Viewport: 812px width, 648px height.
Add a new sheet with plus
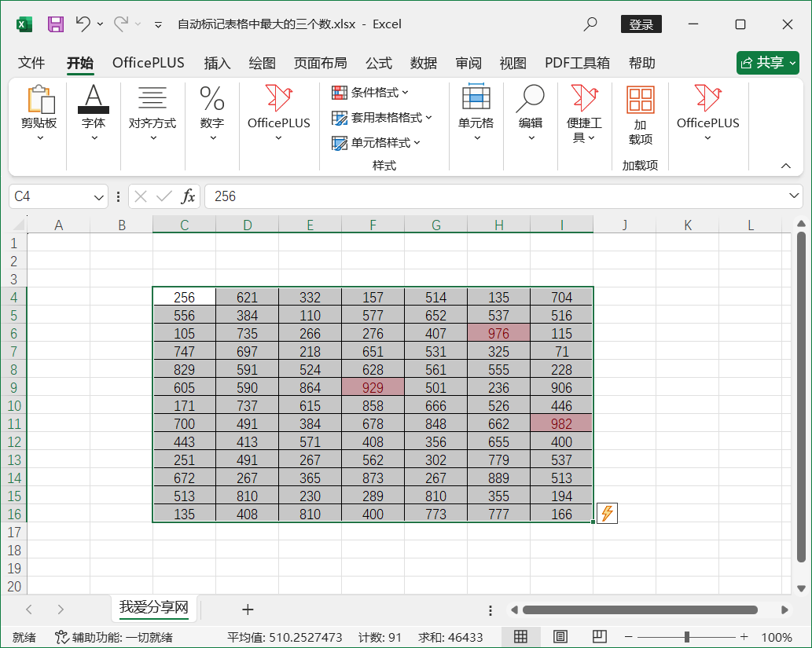click(248, 610)
